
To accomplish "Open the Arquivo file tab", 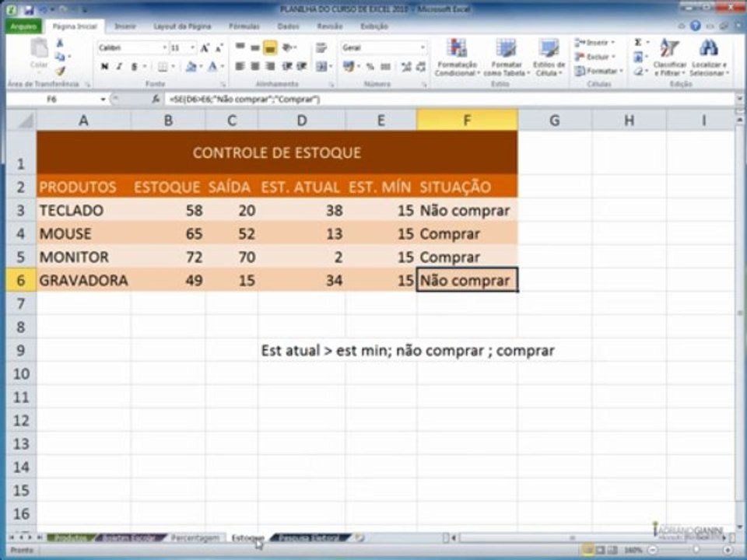I will pos(23,26).
